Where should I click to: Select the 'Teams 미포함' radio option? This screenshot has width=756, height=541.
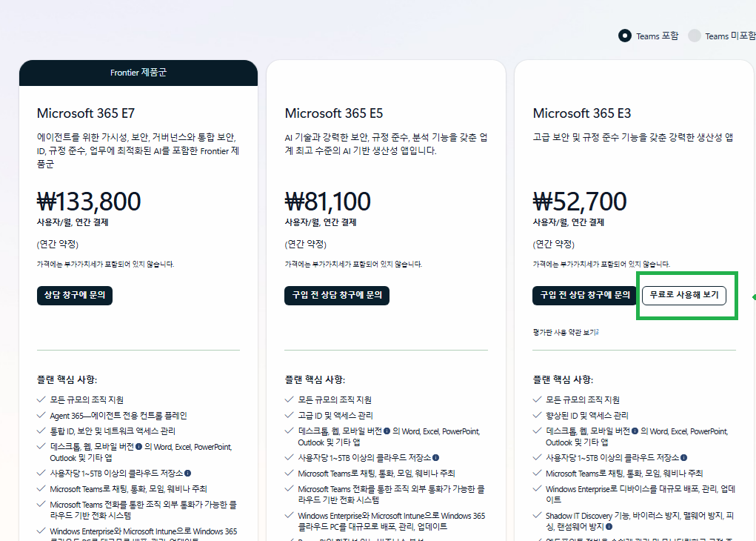695,36
